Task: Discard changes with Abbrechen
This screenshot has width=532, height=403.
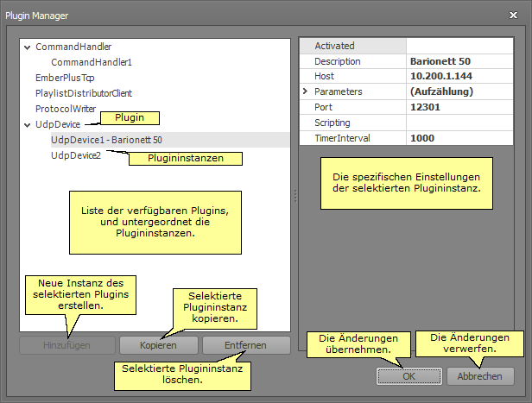Action: coord(480,376)
